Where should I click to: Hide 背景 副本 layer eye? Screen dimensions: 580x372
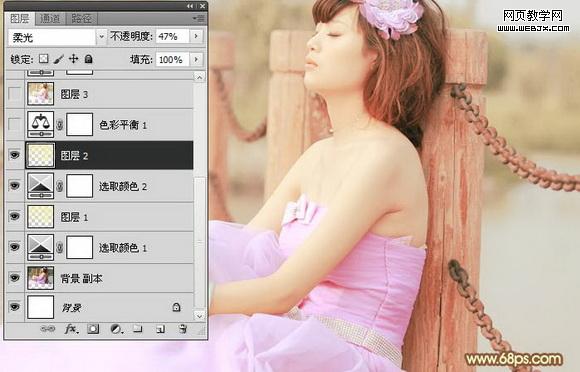[x=14, y=277]
